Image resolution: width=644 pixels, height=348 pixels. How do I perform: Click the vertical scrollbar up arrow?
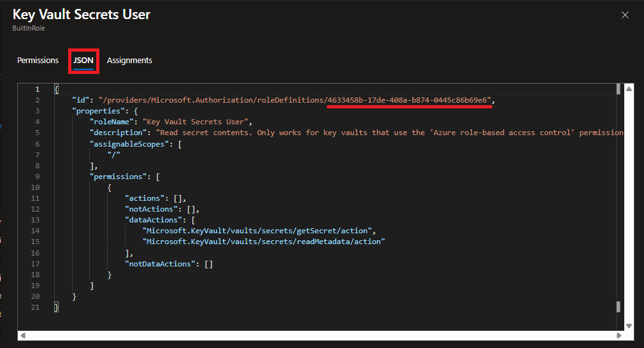(x=629, y=89)
